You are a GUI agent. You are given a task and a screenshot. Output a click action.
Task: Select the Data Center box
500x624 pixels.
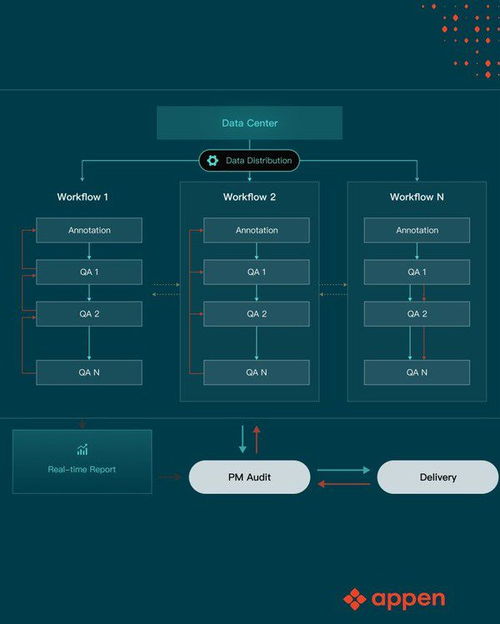point(250,123)
